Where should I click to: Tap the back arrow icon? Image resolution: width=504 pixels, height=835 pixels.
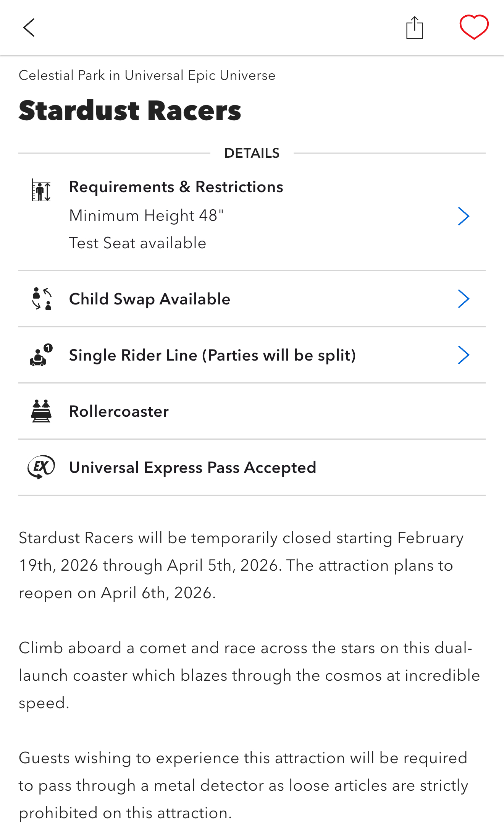[29, 28]
